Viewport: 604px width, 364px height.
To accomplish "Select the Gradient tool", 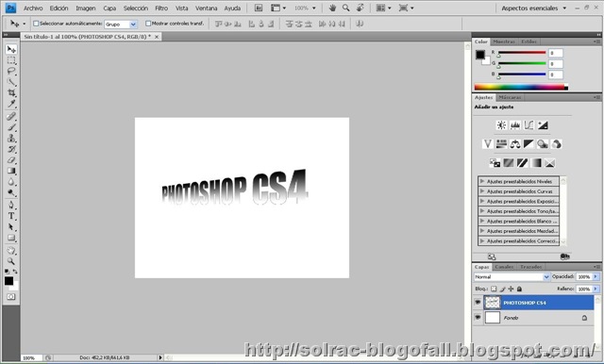I will tap(11, 171).
